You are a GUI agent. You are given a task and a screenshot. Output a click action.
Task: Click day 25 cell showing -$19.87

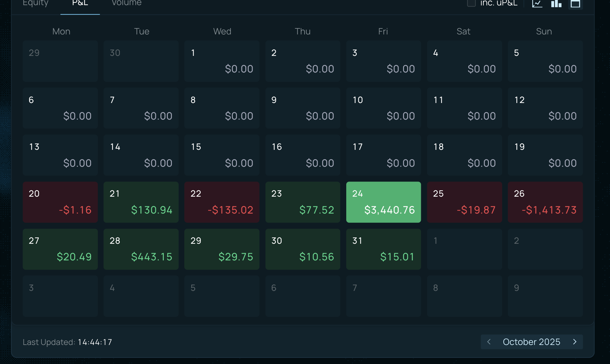464,202
